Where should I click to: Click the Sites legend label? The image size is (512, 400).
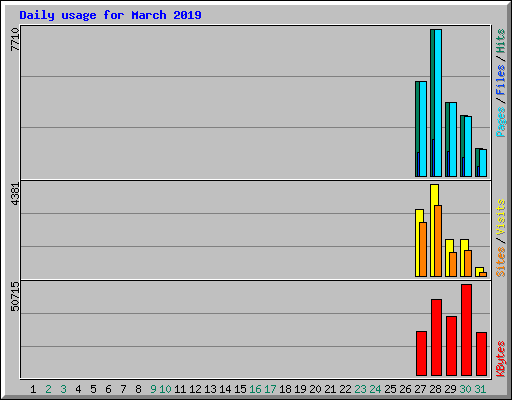(x=500, y=262)
